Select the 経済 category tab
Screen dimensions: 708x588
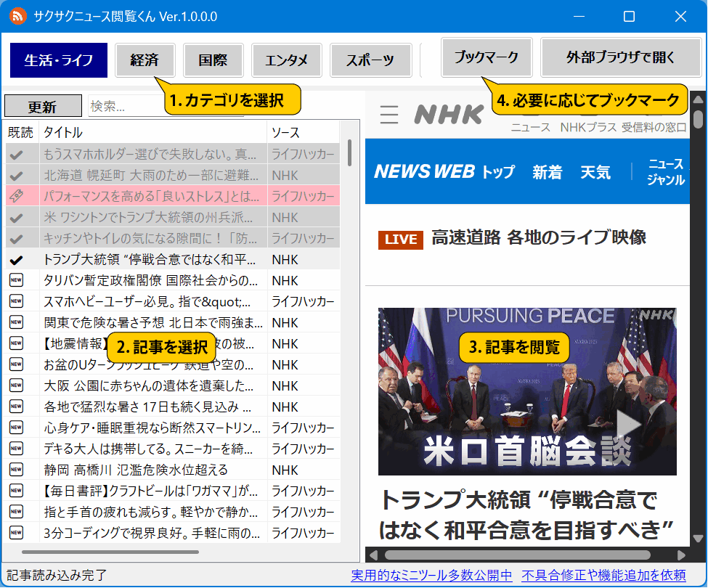click(145, 60)
